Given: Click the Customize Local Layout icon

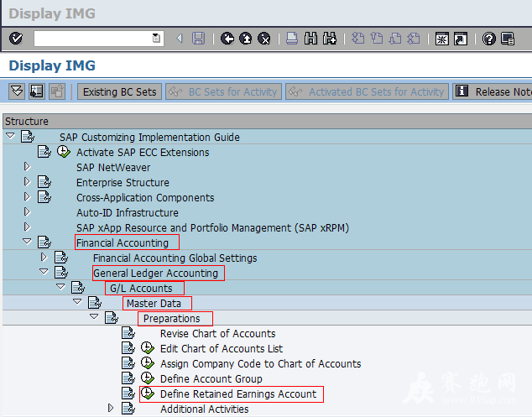Looking at the screenshot, I should (508, 39).
